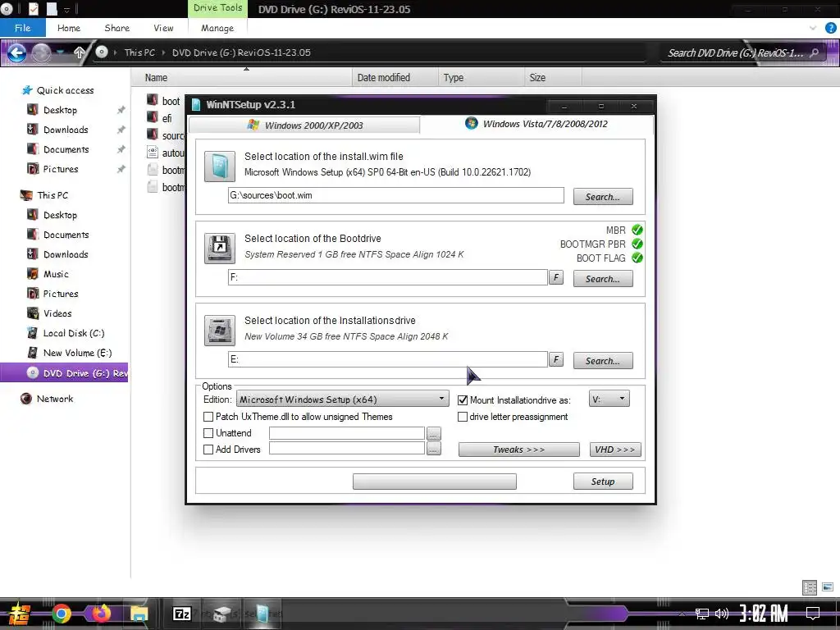
Task: Click the BOOTMGR PBR green check icon
Action: coord(637,244)
